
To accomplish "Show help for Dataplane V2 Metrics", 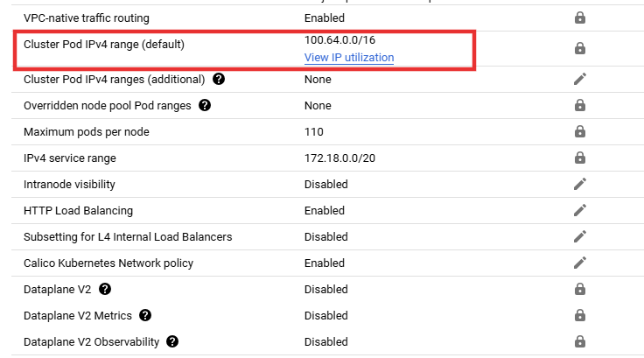I will [x=145, y=315].
